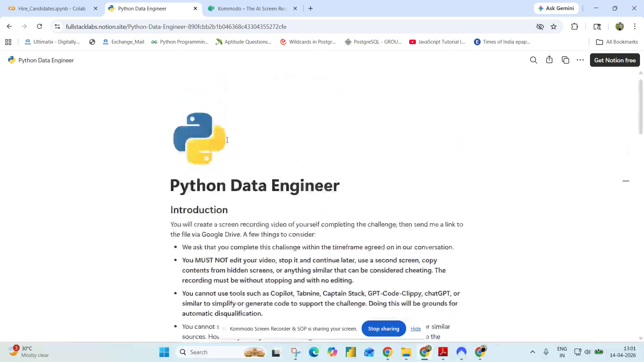The width and height of the screenshot is (644, 362).
Task: Go back to the previous page
Action: [9, 26]
